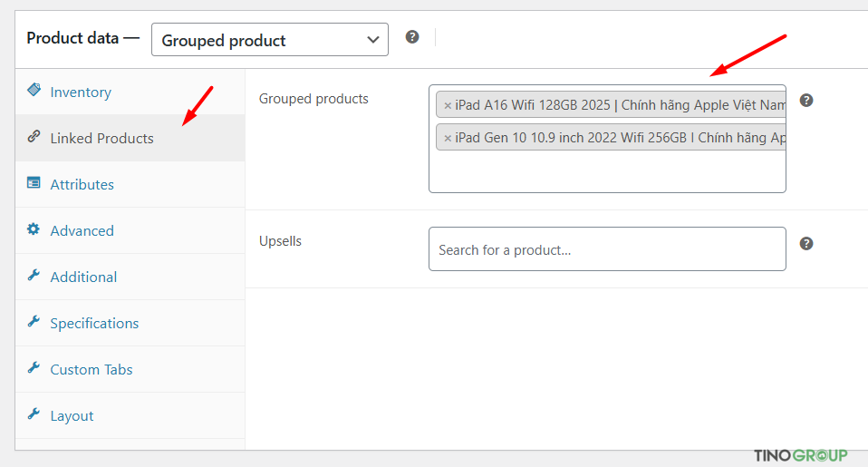Click help icon beside product type dropdown
Image resolution: width=868 pixels, height=467 pixels.
pyautogui.click(x=412, y=37)
